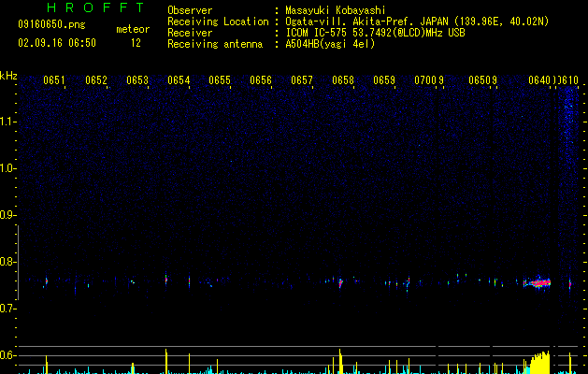Click the 0610 time marker

point(569,80)
